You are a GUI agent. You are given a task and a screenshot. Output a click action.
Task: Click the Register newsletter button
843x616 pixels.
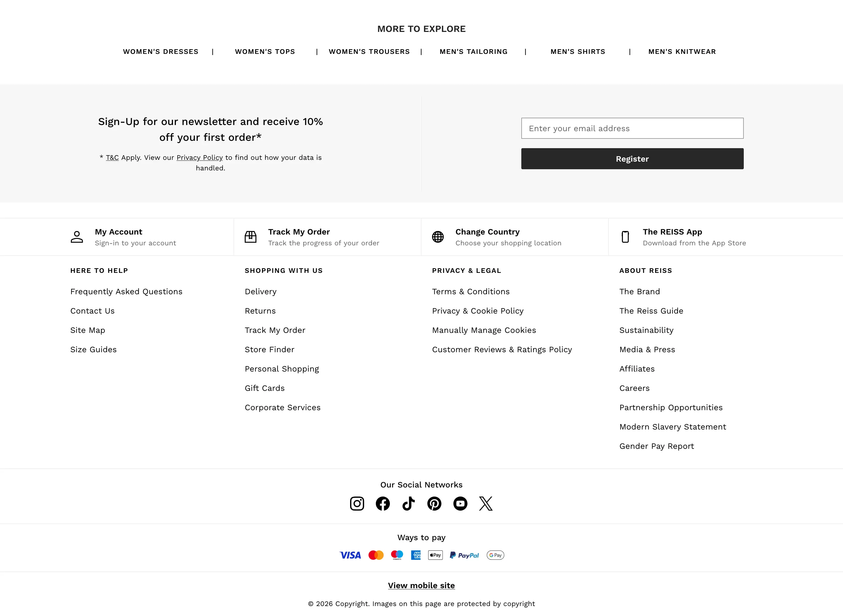(632, 159)
